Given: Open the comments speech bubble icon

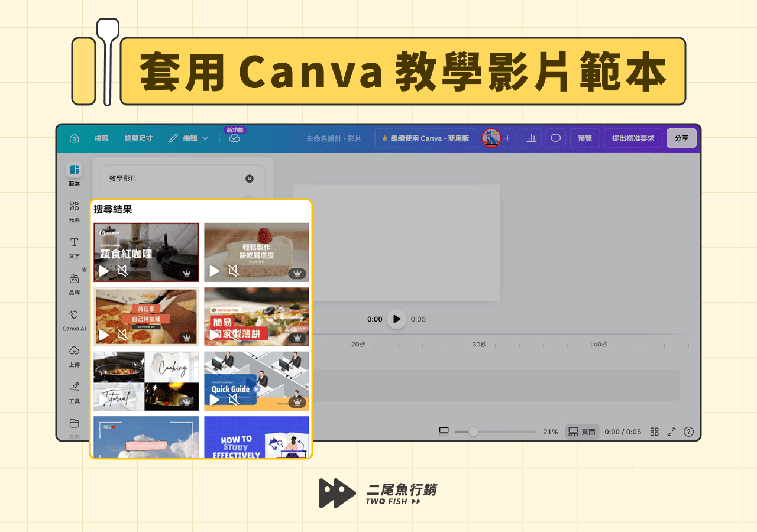Looking at the screenshot, I should (x=556, y=138).
